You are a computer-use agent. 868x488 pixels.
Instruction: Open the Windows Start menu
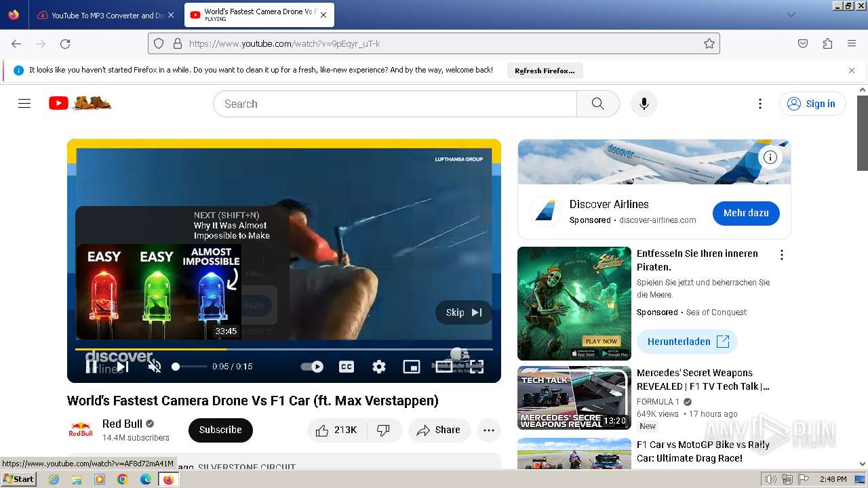point(18,479)
